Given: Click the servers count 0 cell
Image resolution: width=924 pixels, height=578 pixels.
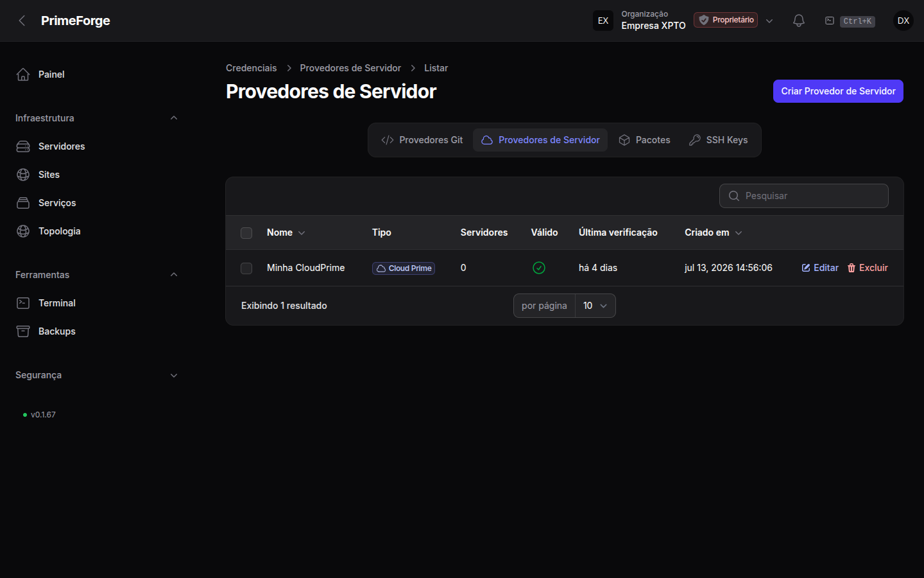Looking at the screenshot, I should coord(463,268).
